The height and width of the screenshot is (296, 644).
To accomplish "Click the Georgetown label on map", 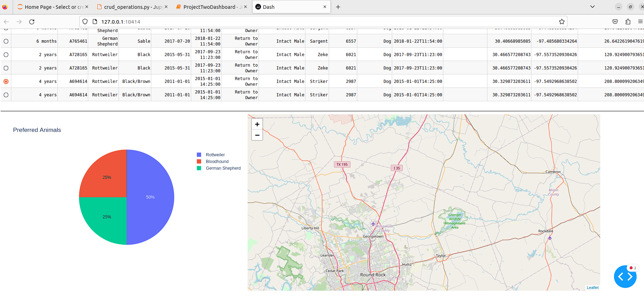I will coord(373,236).
